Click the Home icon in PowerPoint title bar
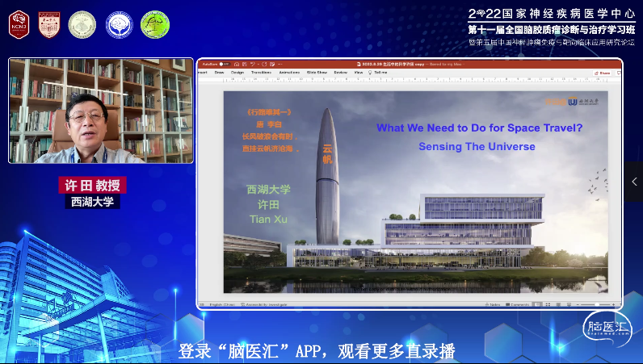This screenshot has width=643, height=364. click(x=237, y=65)
